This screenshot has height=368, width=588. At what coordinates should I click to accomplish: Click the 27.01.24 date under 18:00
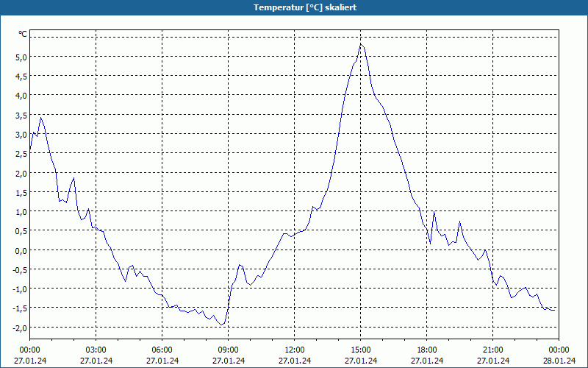click(x=427, y=361)
